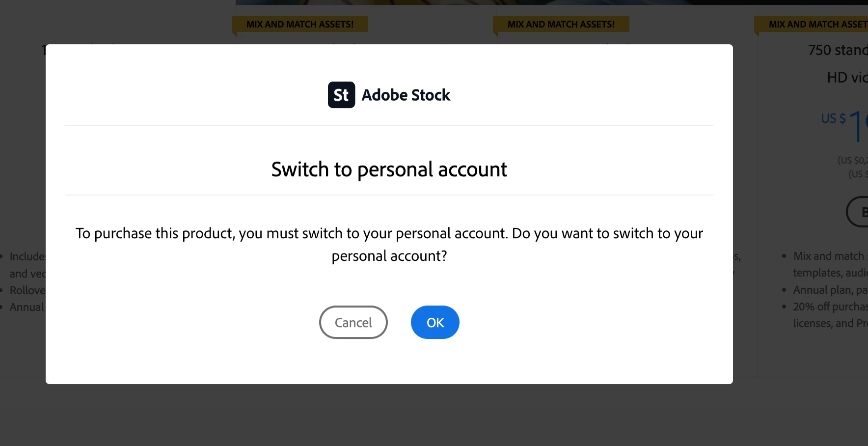Click the Adobe Stock wordmark in the dialog
The width and height of the screenshot is (868, 446).
point(406,95)
